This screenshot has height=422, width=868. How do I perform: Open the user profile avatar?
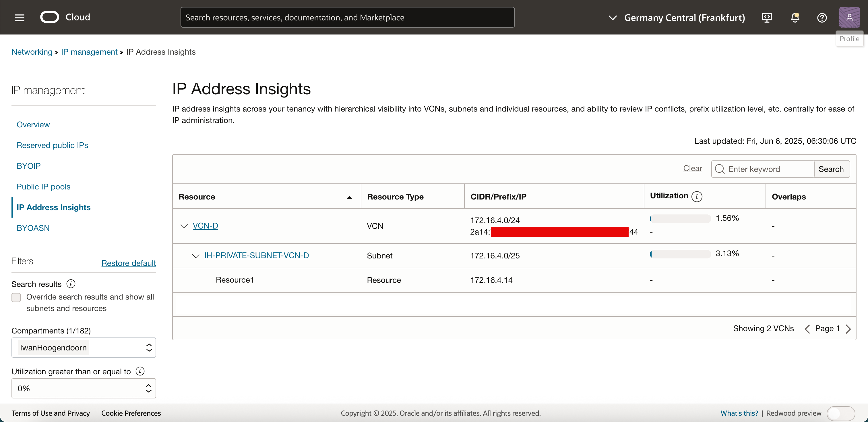(849, 18)
